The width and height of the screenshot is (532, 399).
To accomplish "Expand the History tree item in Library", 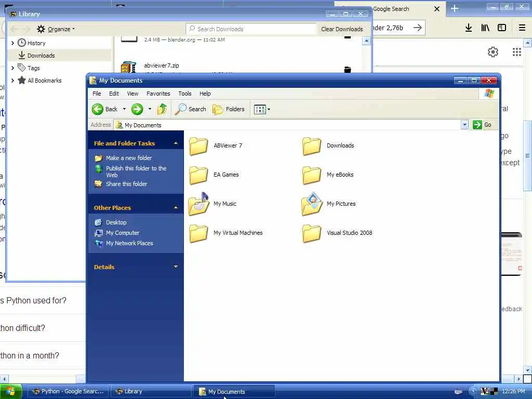I will tap(12, 43).
